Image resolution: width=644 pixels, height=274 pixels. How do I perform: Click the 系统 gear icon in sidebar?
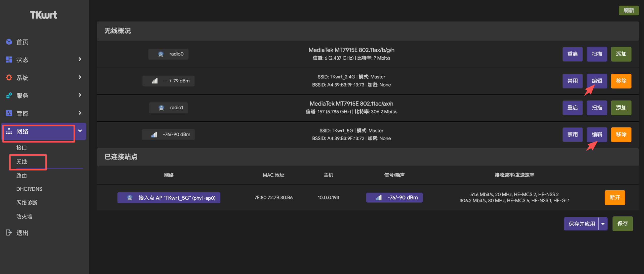9,77
